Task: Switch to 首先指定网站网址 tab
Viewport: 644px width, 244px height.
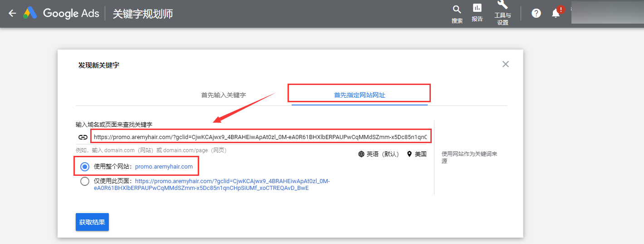Action: click(360, 95)
